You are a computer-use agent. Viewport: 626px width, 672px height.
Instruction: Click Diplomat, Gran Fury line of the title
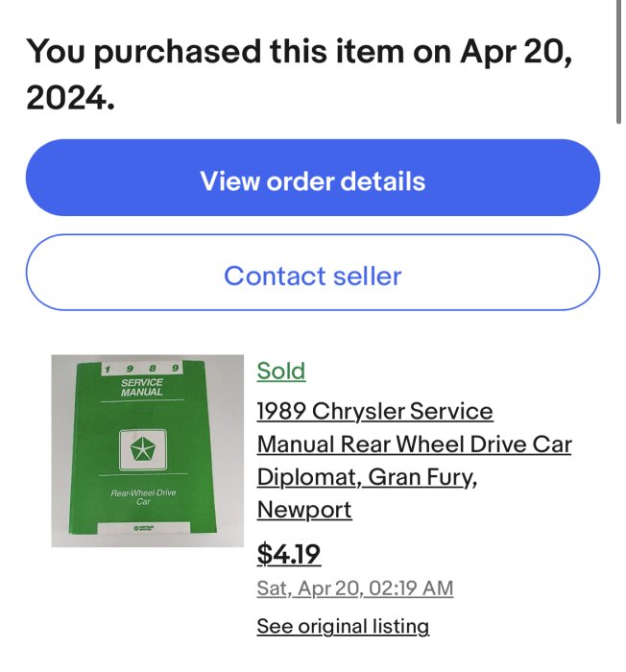point(368,476)
